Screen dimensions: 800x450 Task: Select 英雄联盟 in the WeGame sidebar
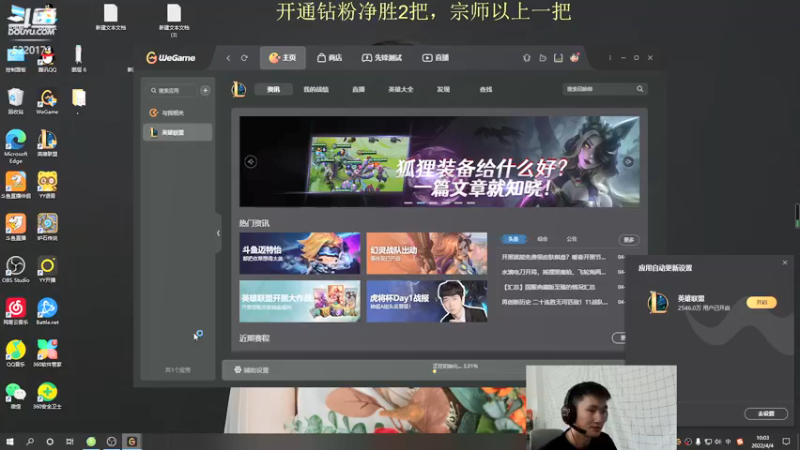point(177,132)
